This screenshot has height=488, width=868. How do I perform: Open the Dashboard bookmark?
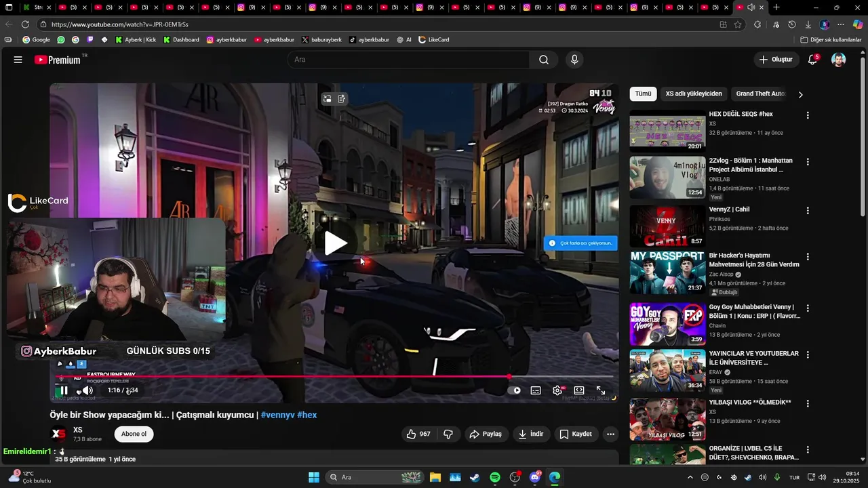pos(181,40)
